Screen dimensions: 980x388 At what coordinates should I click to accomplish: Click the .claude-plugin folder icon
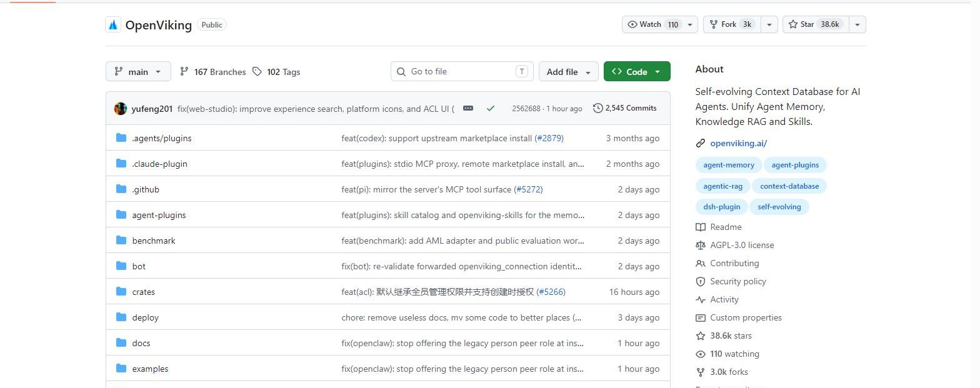click(121, 164)
